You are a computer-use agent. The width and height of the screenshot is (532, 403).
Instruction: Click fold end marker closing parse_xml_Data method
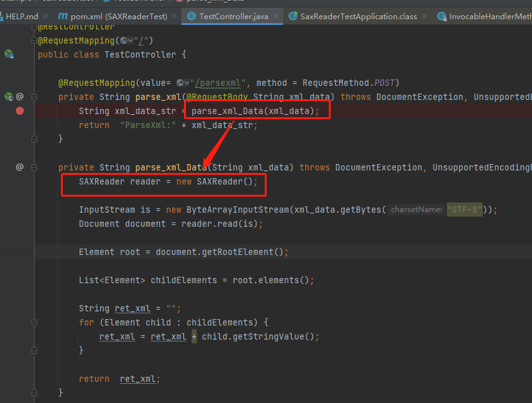coord(34,393)
